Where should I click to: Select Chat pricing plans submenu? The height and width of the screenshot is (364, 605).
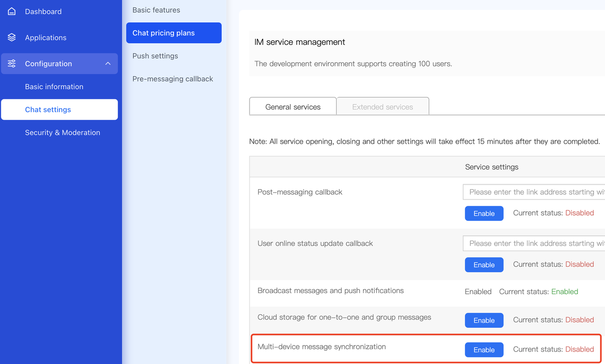(174, 33)
